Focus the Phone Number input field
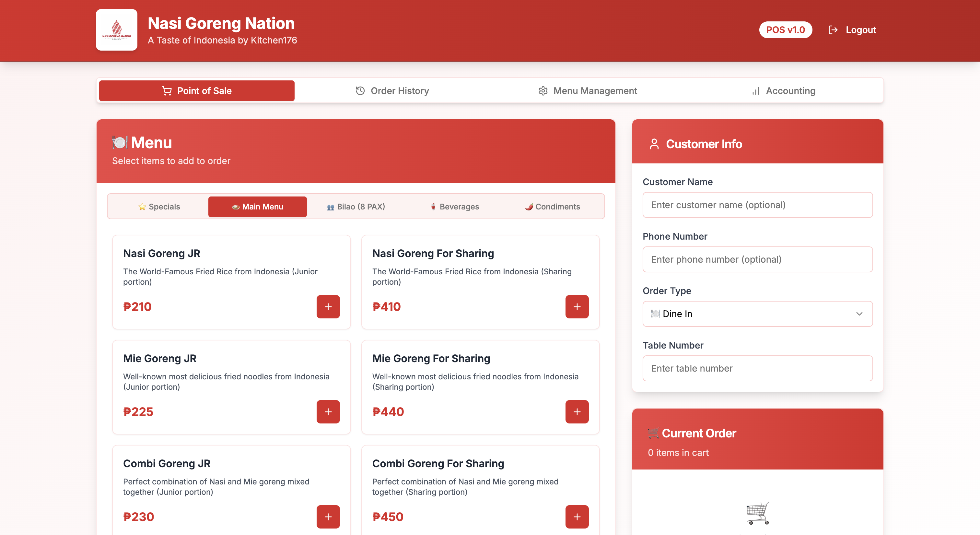 757,259
